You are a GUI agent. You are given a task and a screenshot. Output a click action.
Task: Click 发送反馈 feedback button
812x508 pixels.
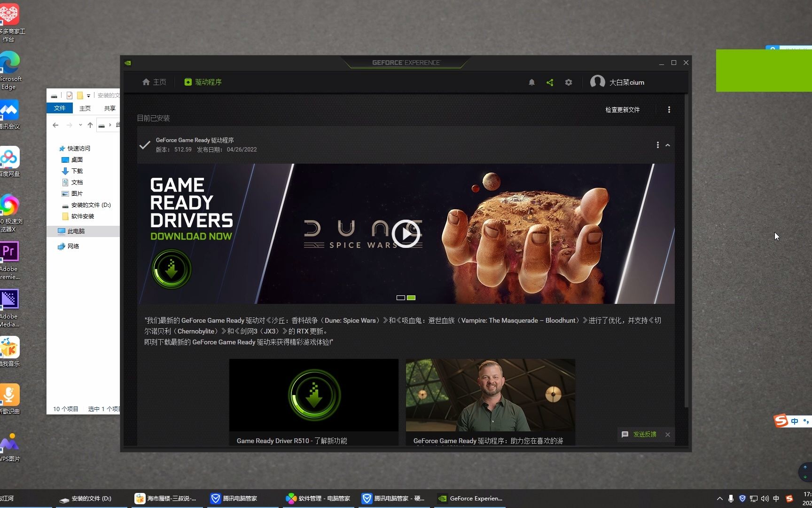tap(639, 435)
